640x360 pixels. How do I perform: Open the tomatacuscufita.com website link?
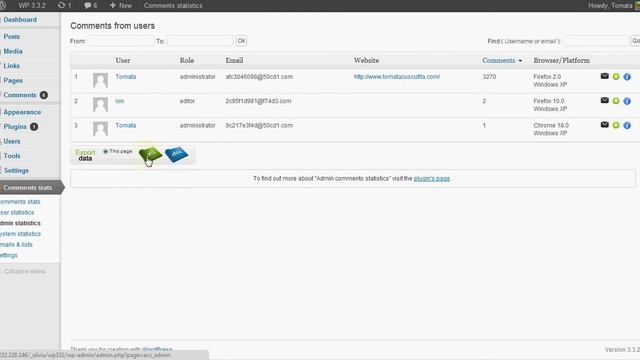pyautogui.click(x=397, y=77)
